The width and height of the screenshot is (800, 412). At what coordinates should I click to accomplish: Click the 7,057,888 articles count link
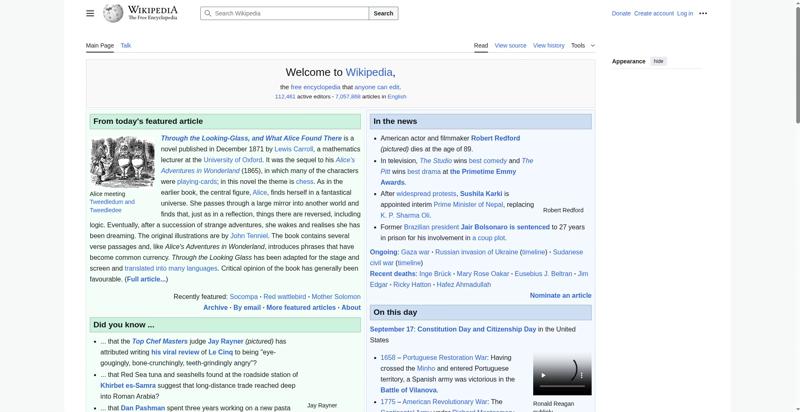tap(347, 96)
